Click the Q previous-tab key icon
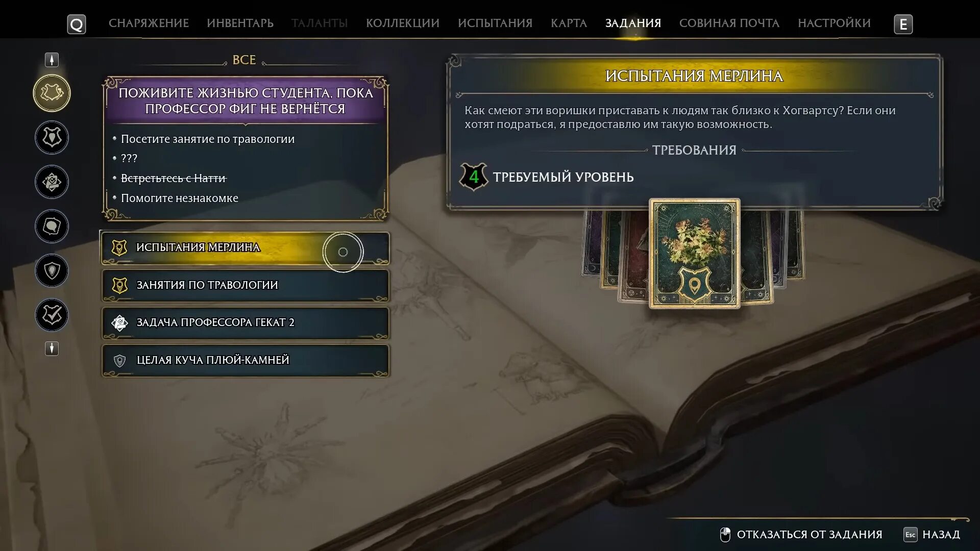980x551 pixels. tap(77, 24)
